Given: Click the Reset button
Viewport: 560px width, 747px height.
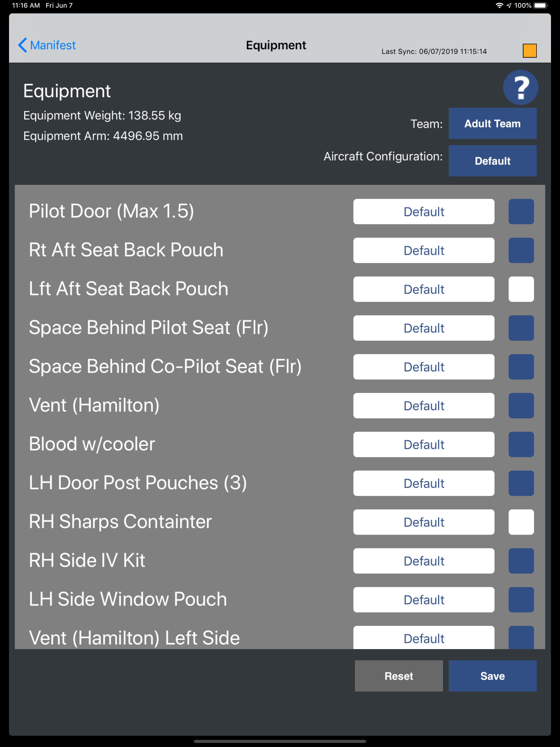Looking at the screenshot, I should click(399, 676).
